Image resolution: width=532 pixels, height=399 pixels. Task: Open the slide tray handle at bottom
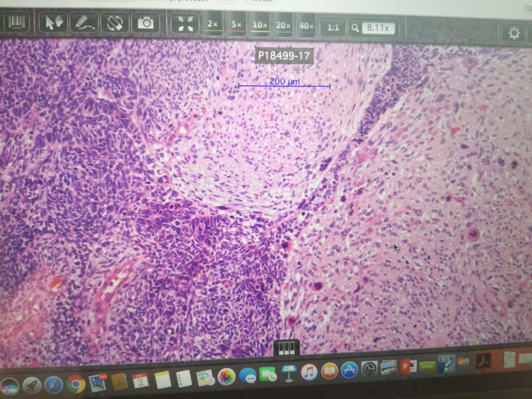(x=286, y=348)
